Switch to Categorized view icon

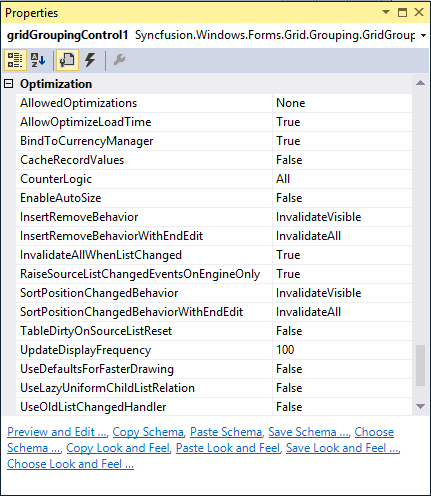[15, 60]
